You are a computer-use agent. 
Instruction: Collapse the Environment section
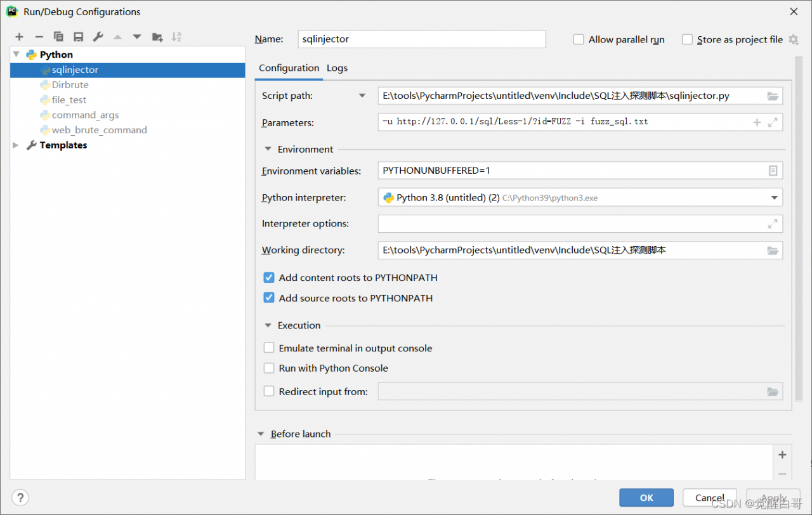pyautogui.click(x=268, y=150)
